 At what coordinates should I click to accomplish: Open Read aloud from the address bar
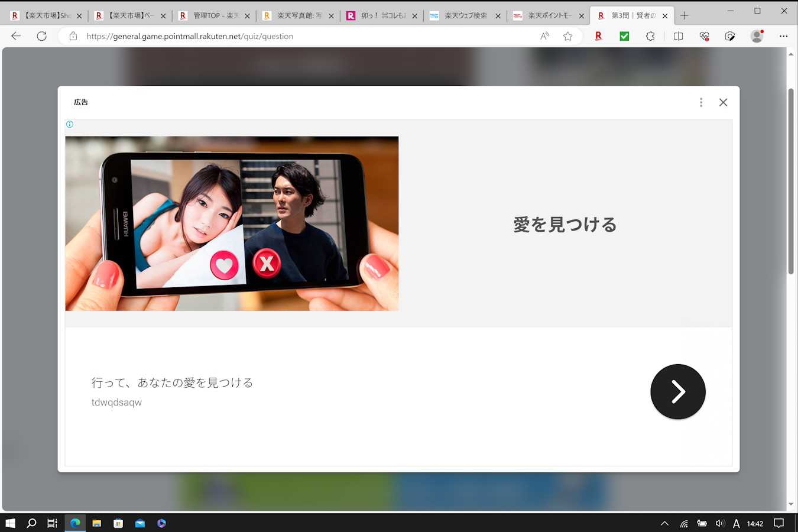point(545,36)
